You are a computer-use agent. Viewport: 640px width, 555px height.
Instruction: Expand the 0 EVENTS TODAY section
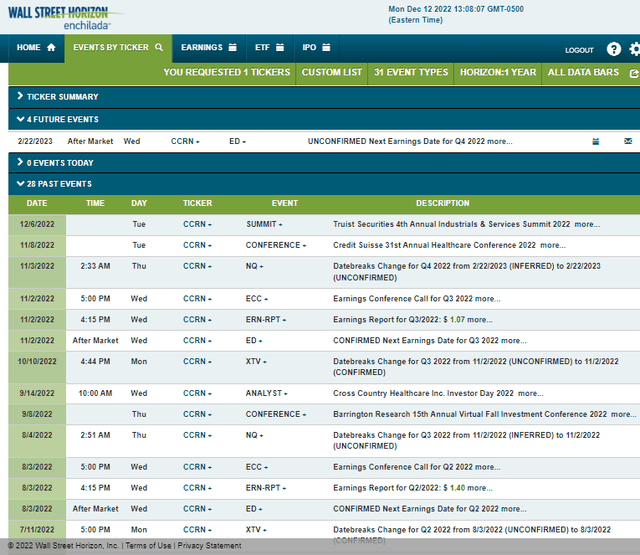point(324,163)
